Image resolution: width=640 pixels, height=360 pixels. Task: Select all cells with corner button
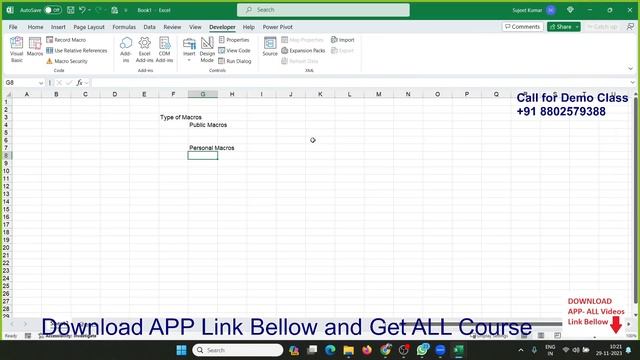coord(8,94)
